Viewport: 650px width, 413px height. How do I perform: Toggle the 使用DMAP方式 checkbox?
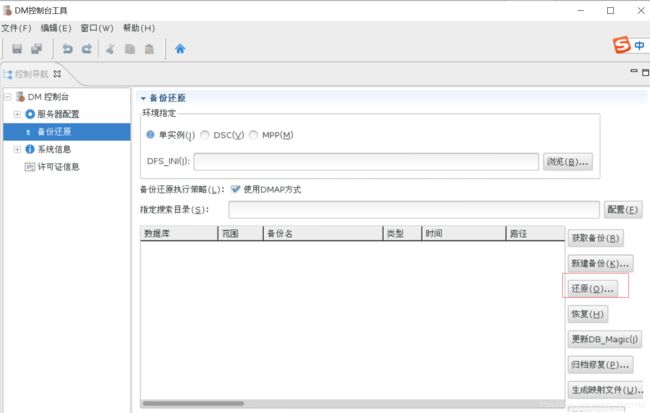[235, 189]
